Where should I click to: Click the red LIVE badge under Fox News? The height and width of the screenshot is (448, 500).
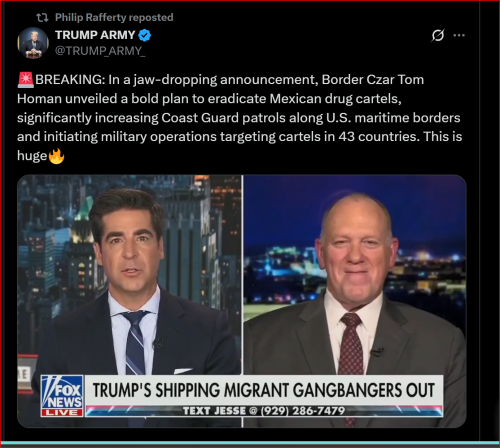click(62, 413)
